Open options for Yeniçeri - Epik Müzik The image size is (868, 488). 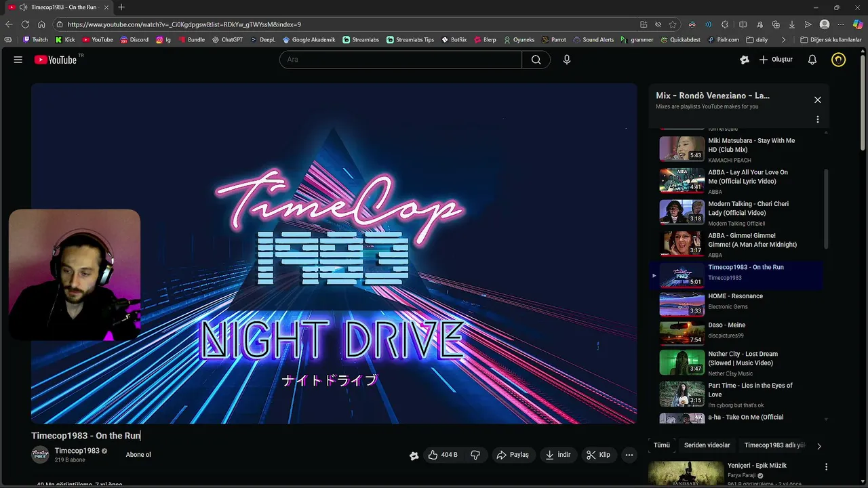825,467
